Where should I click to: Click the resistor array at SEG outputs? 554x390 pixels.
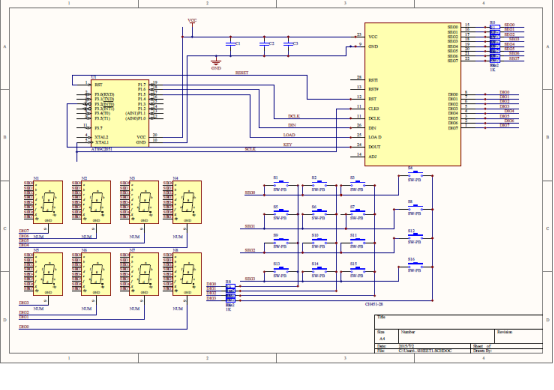(x=495, y=43)
